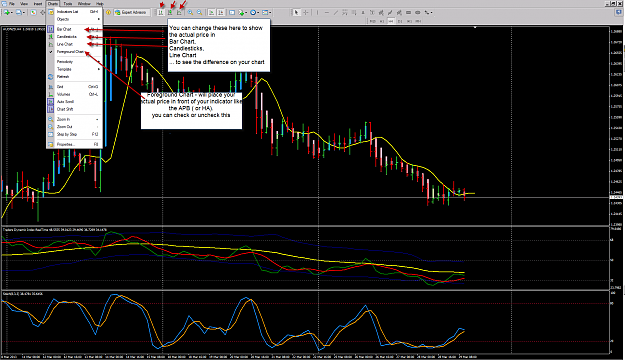Screen dimensions: 625x360
Task: Open the Indicators dropdown arrow in toolbar
Action: pos(246,13)
